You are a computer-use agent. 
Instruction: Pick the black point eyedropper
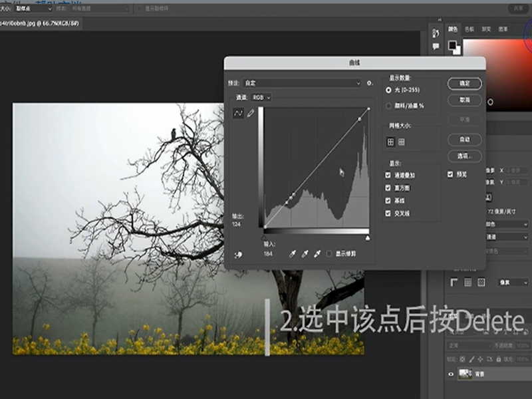pos(293,253)
